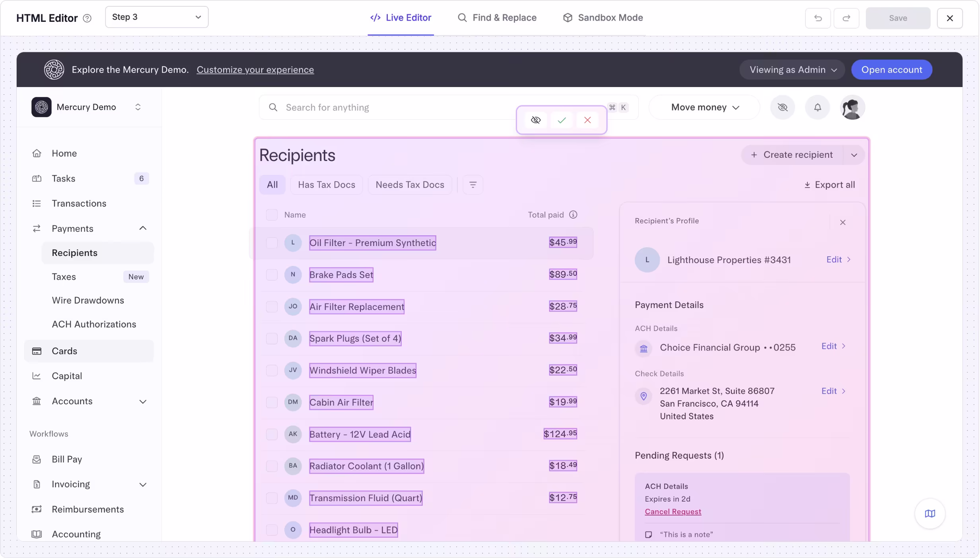980x558 pixels.
Task: Click the Cancel Request link
Action: pos(673,512)
